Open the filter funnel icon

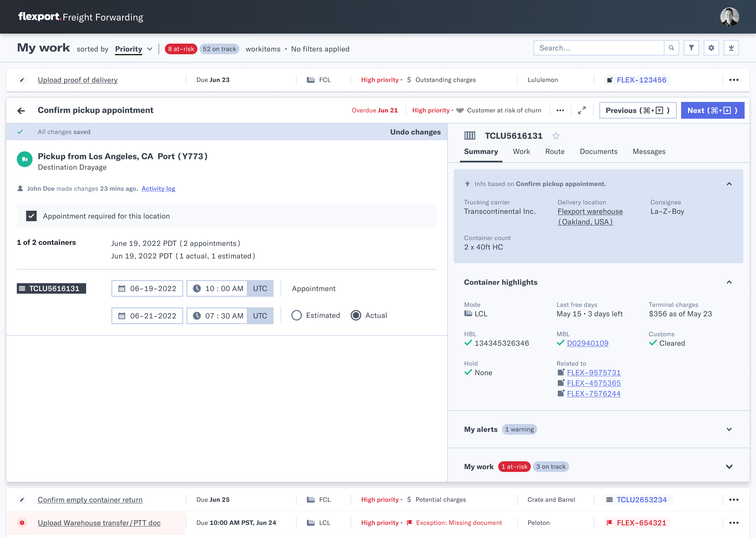tap(691, 48)
